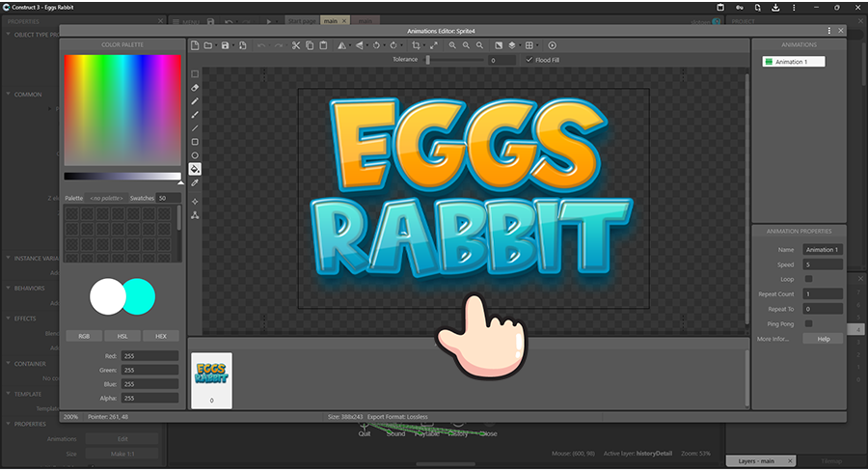Image resolution: width=868 pixels, height=471 pixels.
Task: Click the Cut scissors icon
Action: (296, 45)
